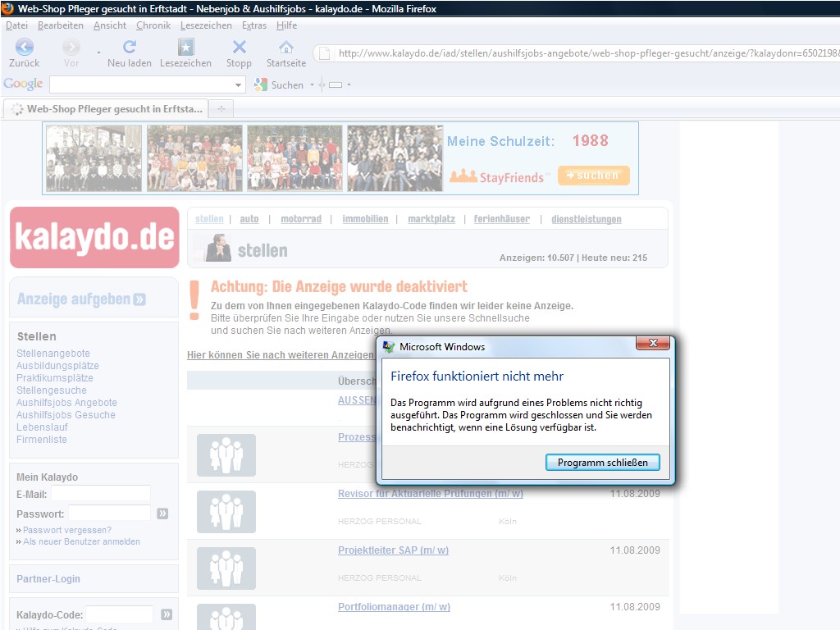This screenshot has height=630, width=840.
Task: Open the Bearbeiten menu
Action: click(61, 25)
